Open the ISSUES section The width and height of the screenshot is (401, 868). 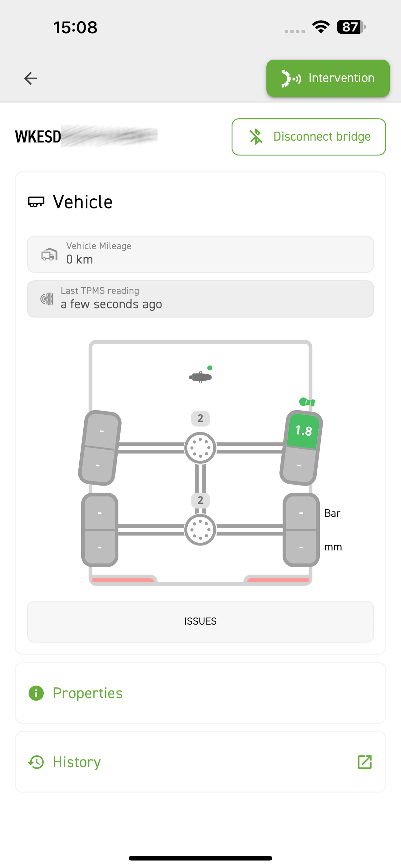(x=200, y=621)
